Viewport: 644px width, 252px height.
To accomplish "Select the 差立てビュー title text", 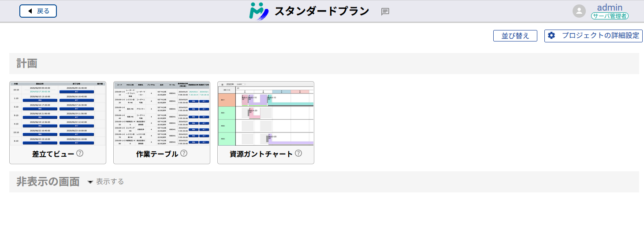I will coord(53,154).
